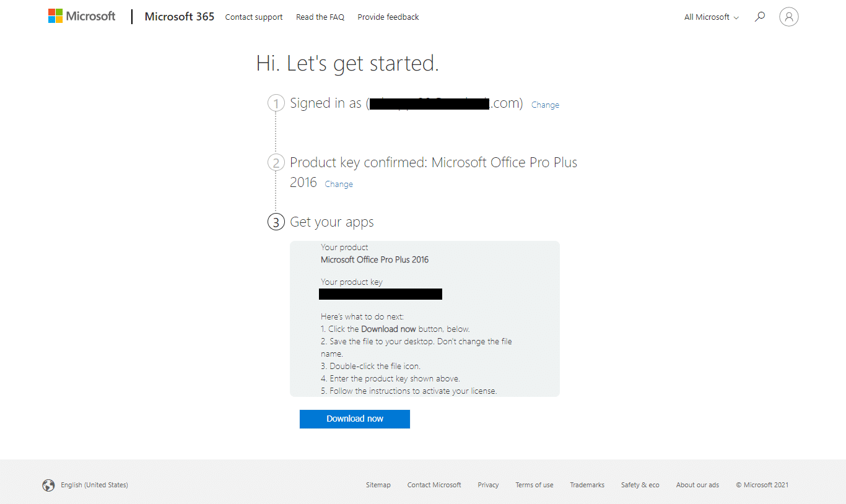Click Download now button

click(x=355, y=419)
